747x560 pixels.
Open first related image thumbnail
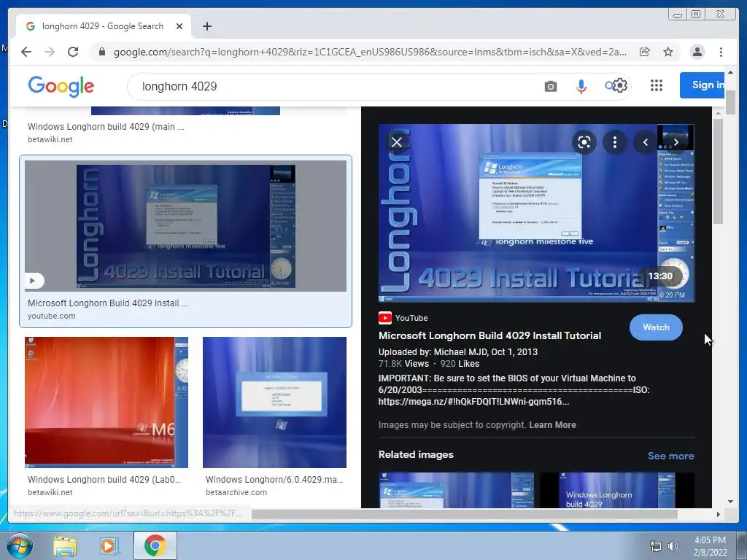(456, 490)
